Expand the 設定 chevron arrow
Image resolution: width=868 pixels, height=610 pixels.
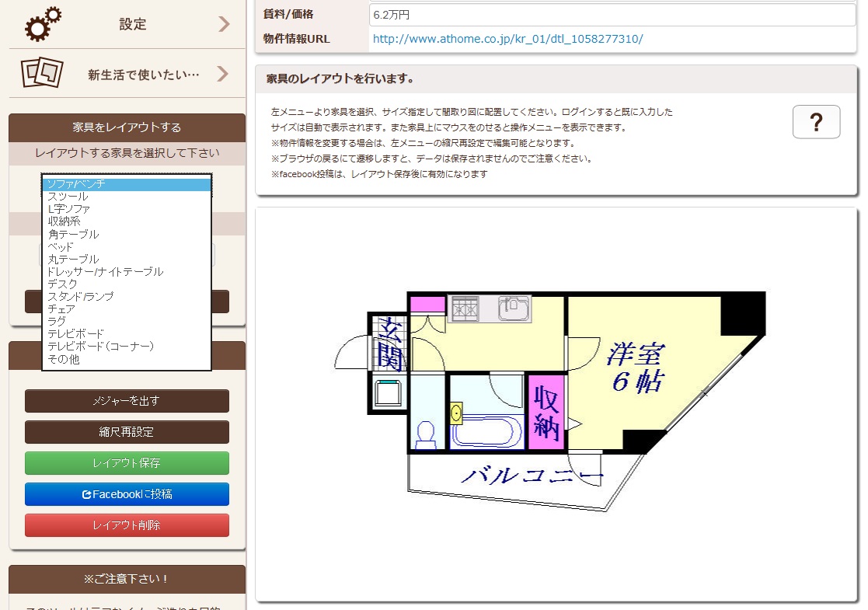[x=224, y=24]
